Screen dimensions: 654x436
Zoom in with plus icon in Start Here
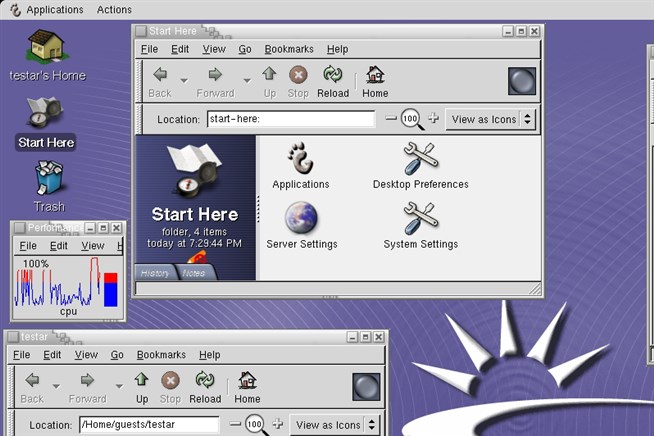point(433,119)
